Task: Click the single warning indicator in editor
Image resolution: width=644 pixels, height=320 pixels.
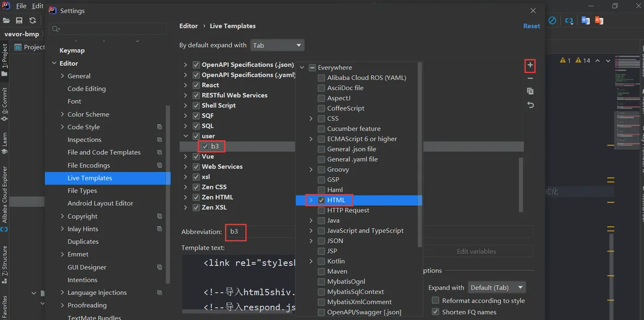Action: click(x=565, y=60)
